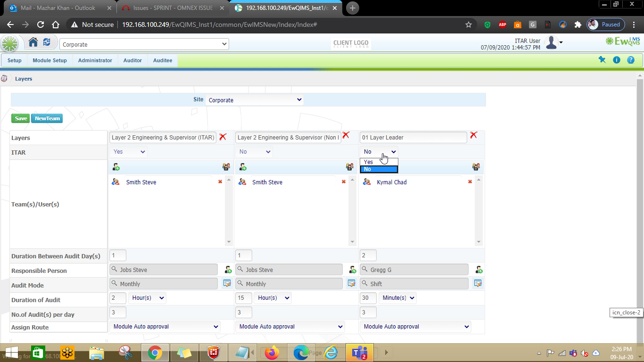The height and width of the screenshot is (362, 644).
Task: Open the Site dropdown set to Corporate
Action: [x=255, y=100]
